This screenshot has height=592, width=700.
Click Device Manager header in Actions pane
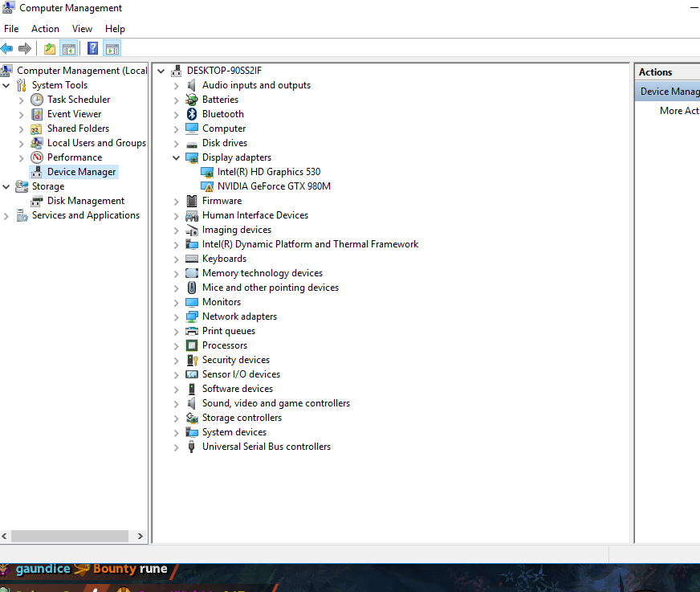tap(667, 92)
